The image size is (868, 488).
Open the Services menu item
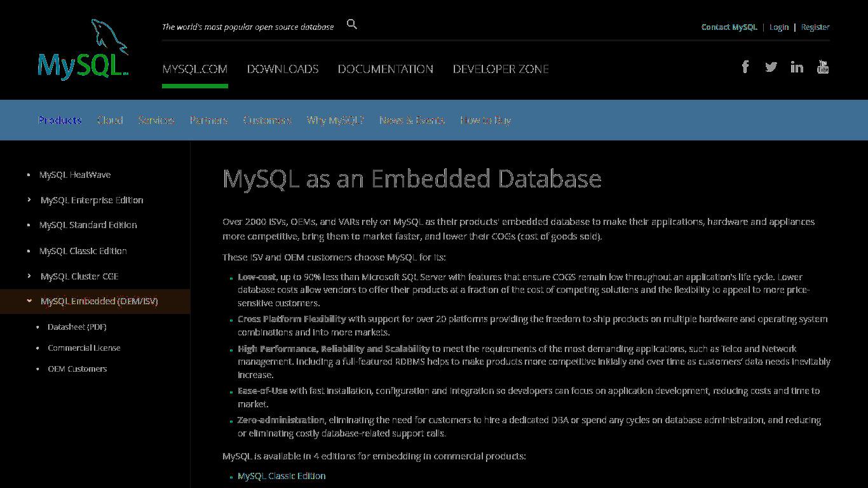[x=156, y=120]
